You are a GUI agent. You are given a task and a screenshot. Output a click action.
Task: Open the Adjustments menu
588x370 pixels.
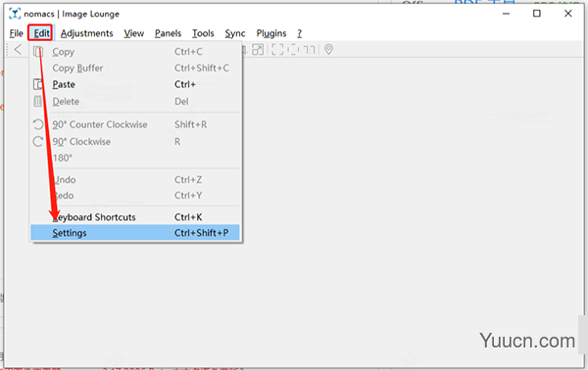86,33
